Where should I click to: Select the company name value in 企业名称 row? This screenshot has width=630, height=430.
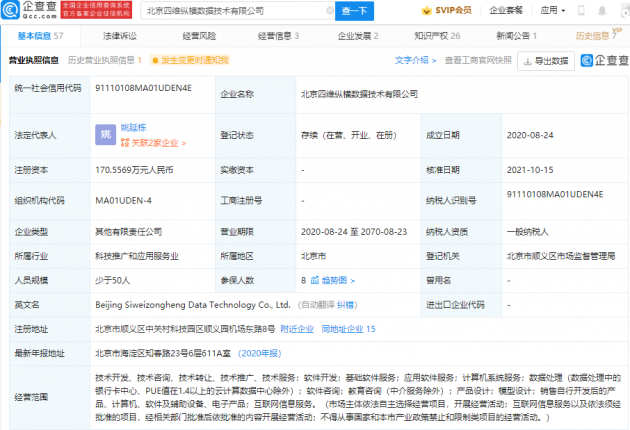(360, 94)
